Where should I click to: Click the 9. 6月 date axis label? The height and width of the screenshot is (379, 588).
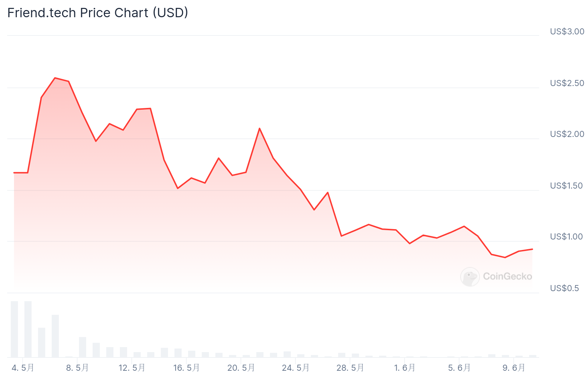[514, 368]
